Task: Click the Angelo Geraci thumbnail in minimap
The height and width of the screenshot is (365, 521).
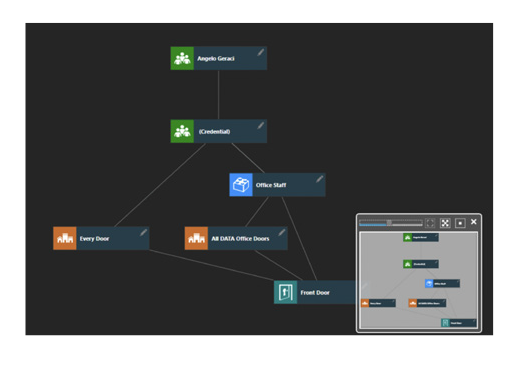Action: pyautogui.click(x=421, y=237)
